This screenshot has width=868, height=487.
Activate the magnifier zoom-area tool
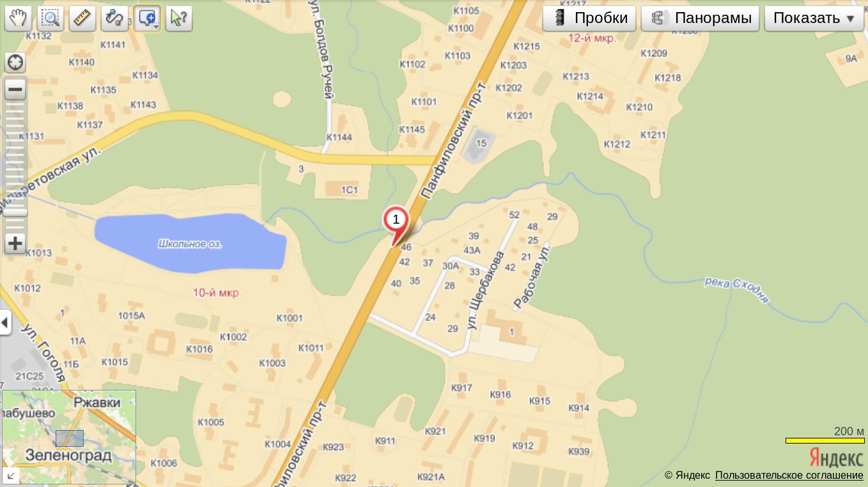pos(50,18)
